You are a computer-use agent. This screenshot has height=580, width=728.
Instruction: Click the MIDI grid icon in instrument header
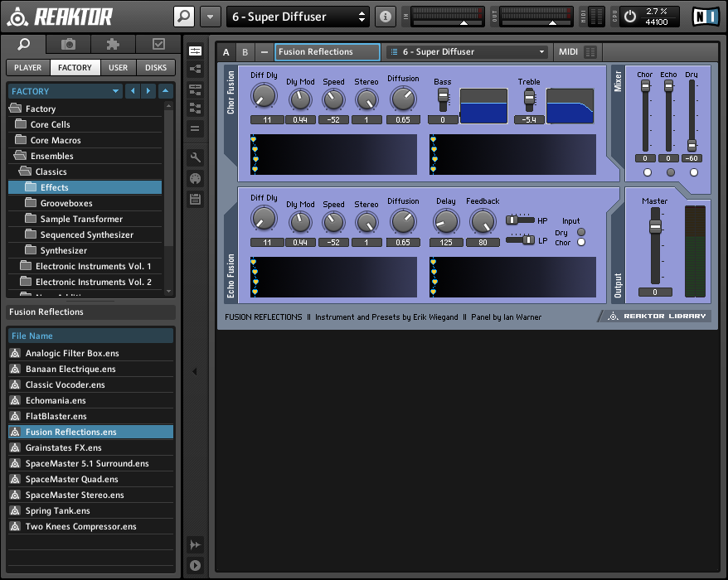(590, 52)
